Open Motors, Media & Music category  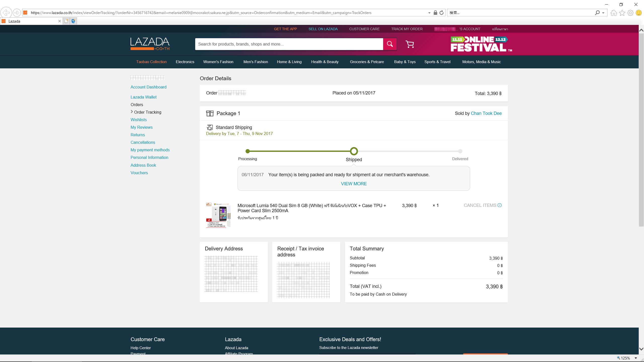pyautogui.click(x=481, y=62)
